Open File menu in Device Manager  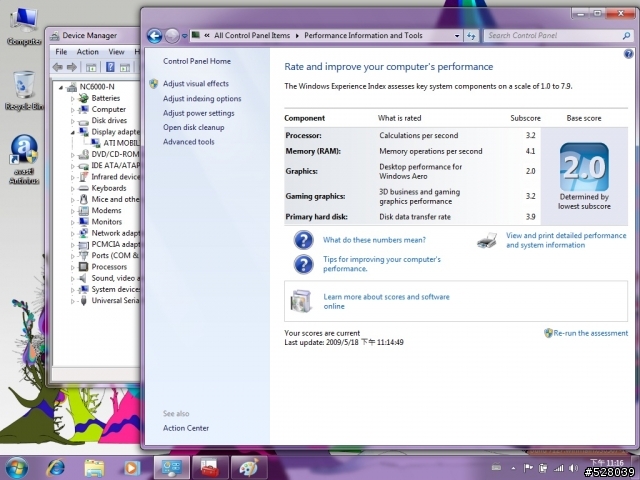[x=61, y=52]
